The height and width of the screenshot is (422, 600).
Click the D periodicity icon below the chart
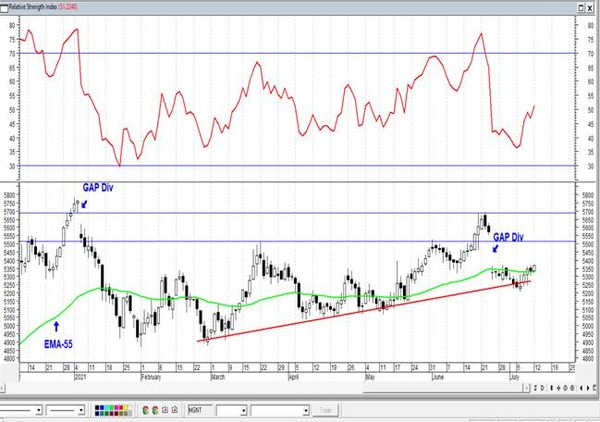pyautogui.click(x=542, y=388)
